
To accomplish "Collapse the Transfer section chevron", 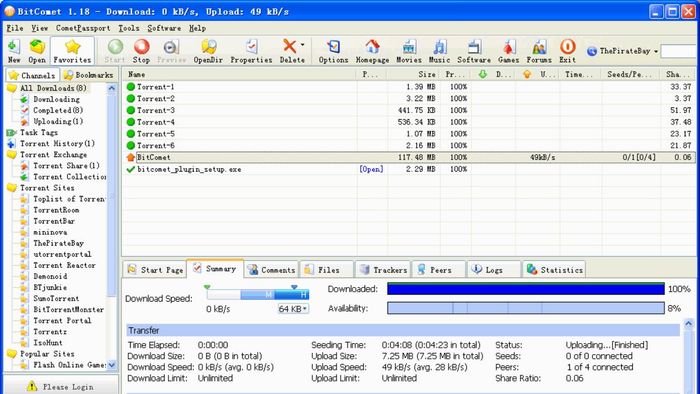I will 688,323.
